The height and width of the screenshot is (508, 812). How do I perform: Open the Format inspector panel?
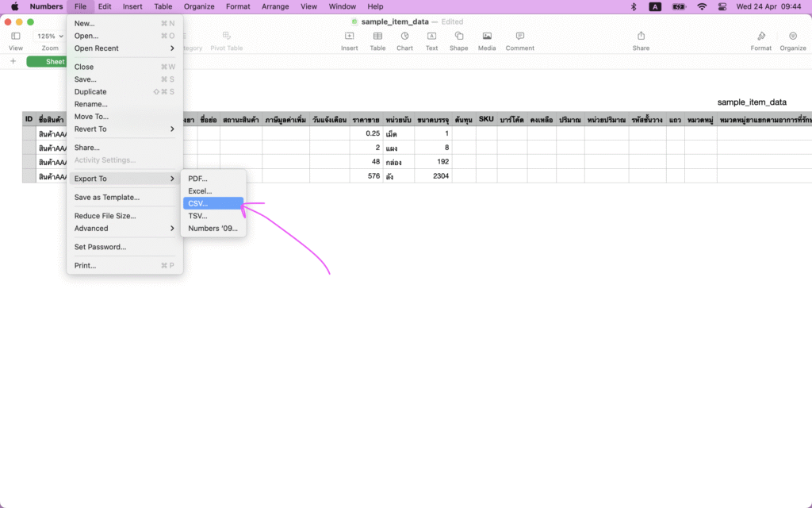coord(760,37)
